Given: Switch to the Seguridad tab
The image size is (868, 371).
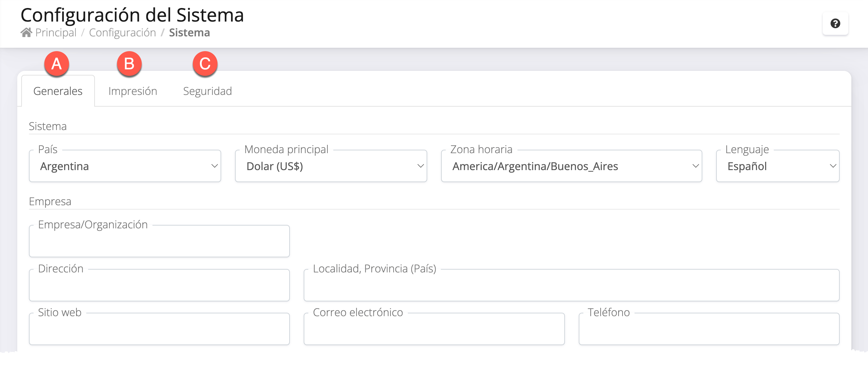Looking at the screenshot, I should 207,91.
